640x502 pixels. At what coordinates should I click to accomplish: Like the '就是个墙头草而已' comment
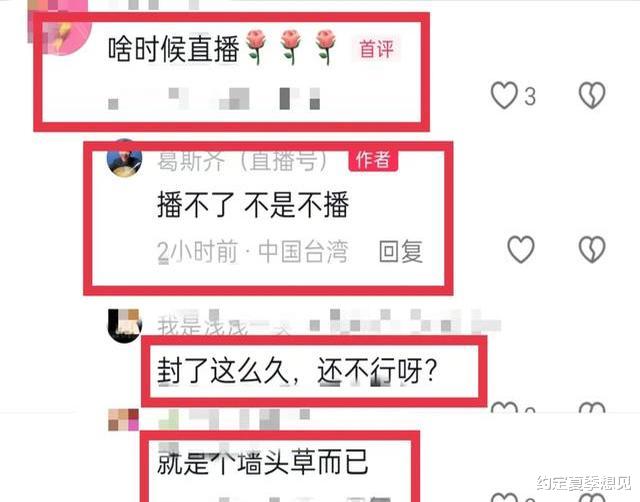[x=504, y=498]
